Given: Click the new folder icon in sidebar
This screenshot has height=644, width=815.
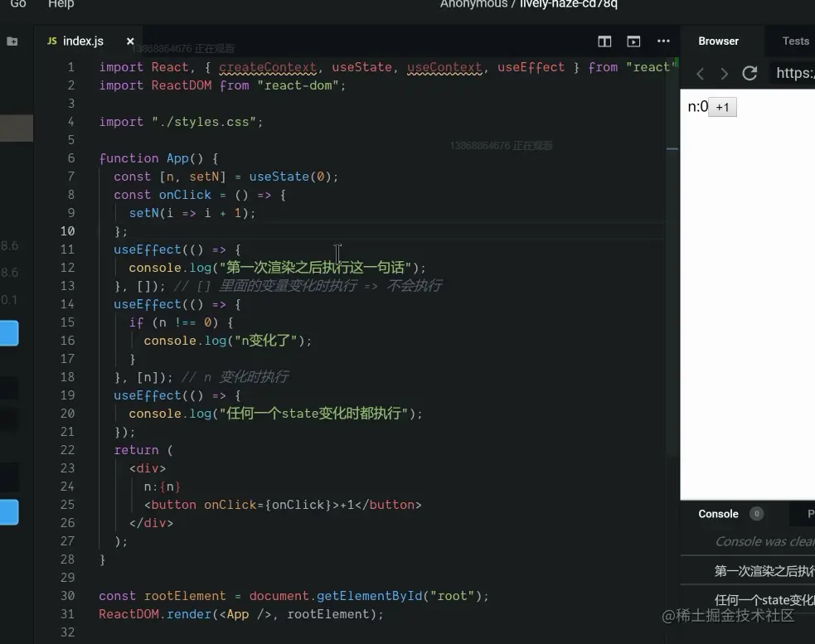Looking at the screenshot, I should coord(12,41).
